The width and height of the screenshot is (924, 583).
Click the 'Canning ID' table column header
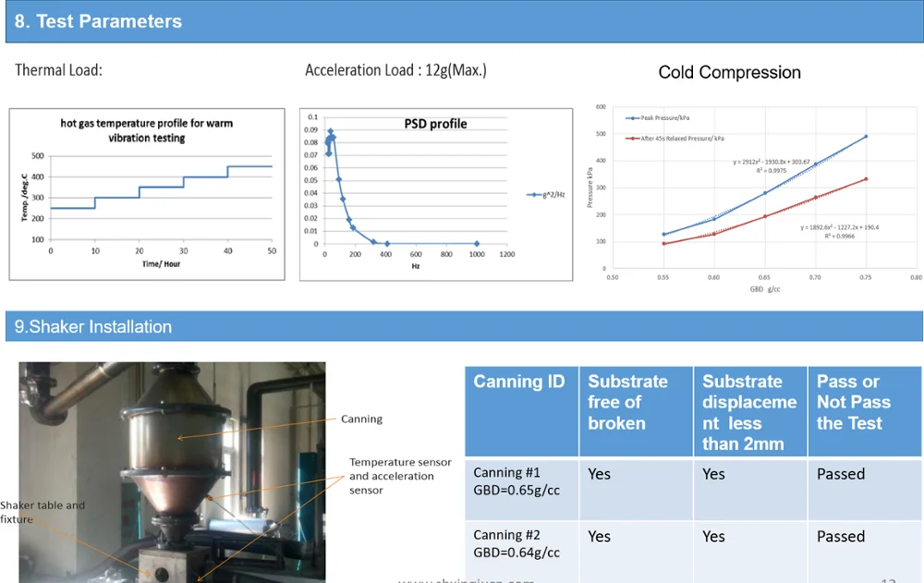point(518,382)
